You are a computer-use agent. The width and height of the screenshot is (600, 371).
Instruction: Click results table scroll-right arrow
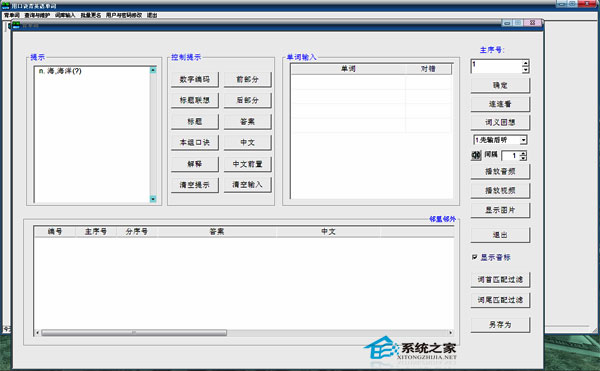click(450, 333)
